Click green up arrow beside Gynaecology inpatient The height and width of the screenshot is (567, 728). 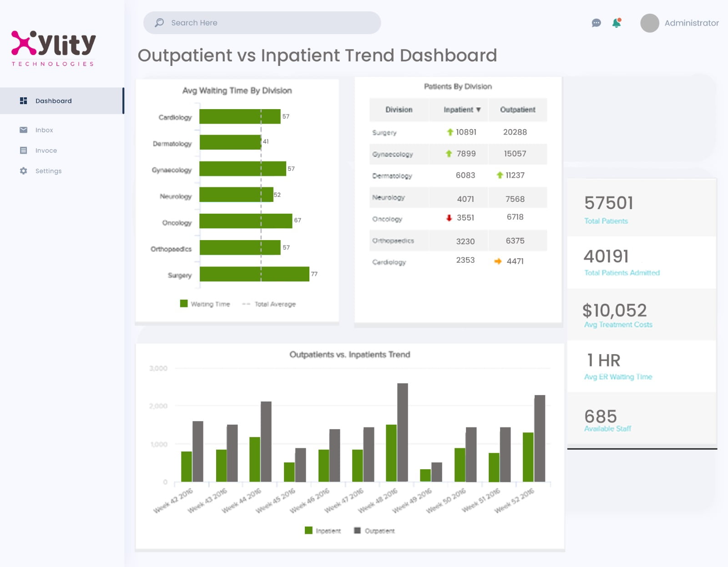[x=449, y=154]
